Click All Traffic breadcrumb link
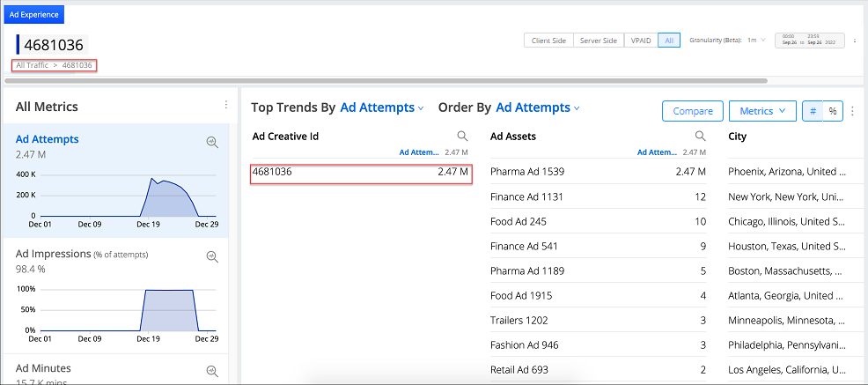This screenshot has width=868, height=385. pyautogui.click(x=32, y=65)
